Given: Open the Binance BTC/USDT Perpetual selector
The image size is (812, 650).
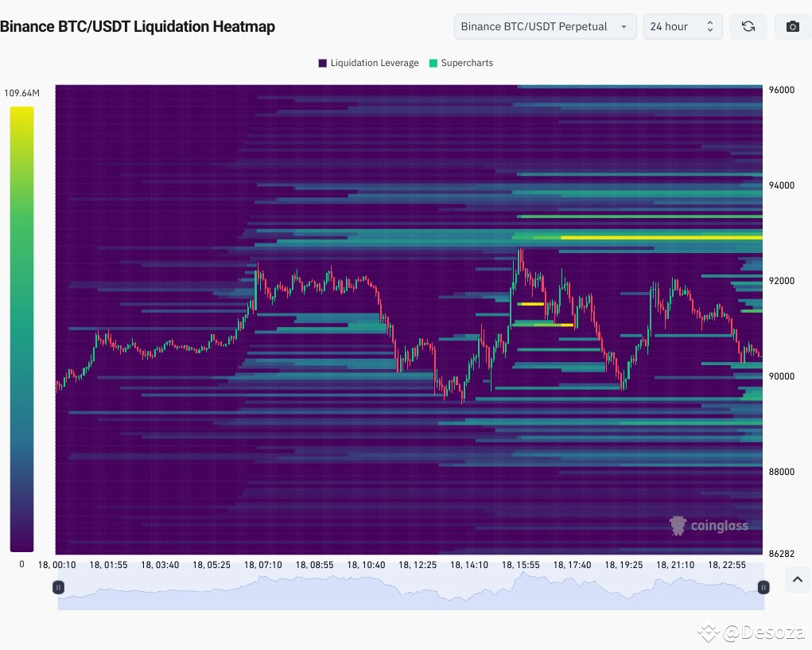Looking at the screenshot, I should click(x=544, y=26).
